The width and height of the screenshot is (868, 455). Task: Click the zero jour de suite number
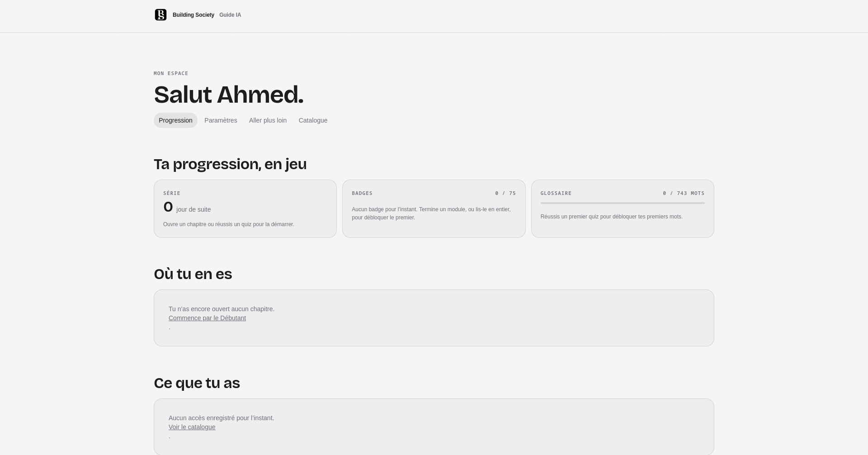[x=168, y=207]
